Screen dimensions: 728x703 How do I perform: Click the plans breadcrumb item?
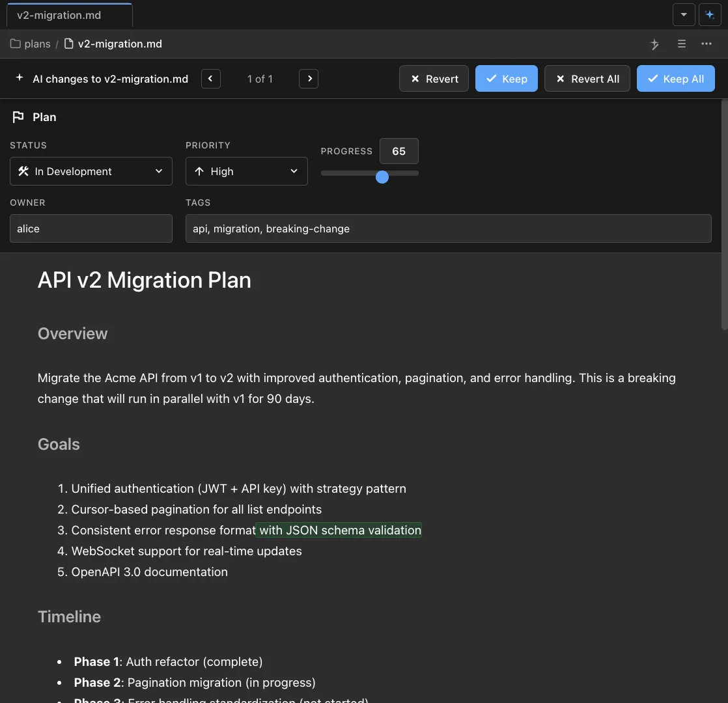pyautogui.click(x=36, y=43)
